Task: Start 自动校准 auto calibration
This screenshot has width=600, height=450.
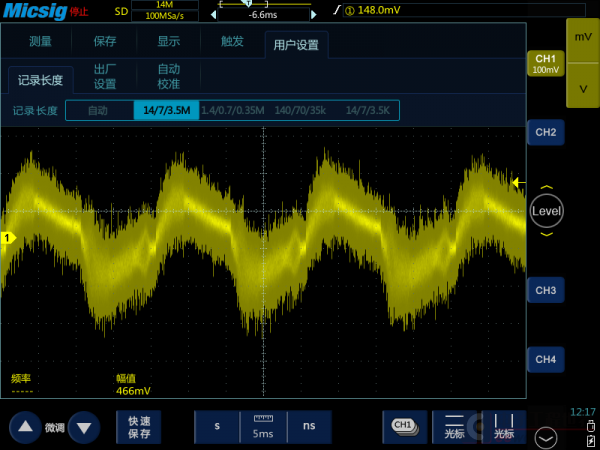Action: tap(169, 77)
